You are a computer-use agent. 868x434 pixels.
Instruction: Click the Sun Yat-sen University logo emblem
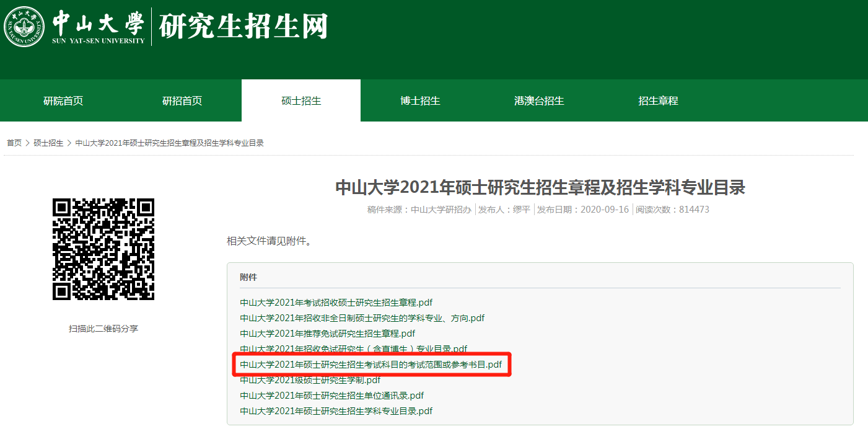(x=25, y=27)
